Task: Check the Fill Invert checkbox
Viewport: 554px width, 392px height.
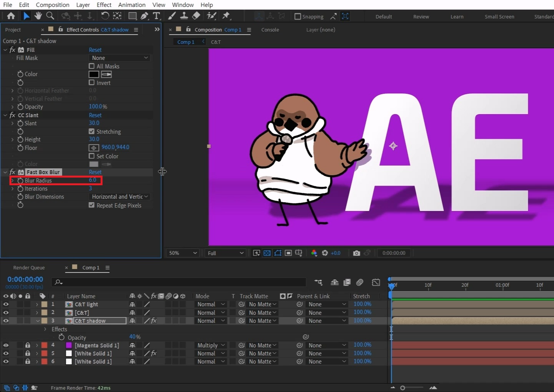Action: [92, 82]
